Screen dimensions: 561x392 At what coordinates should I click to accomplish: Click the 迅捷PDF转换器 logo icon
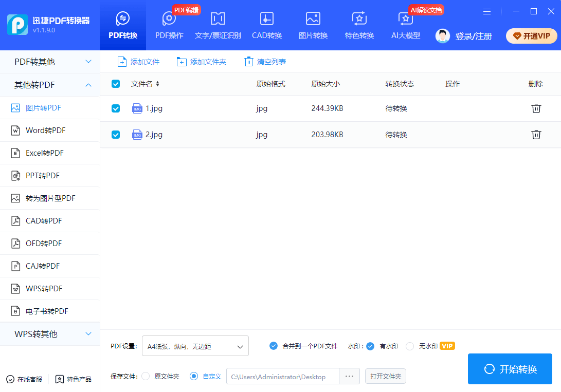[17, 25]
